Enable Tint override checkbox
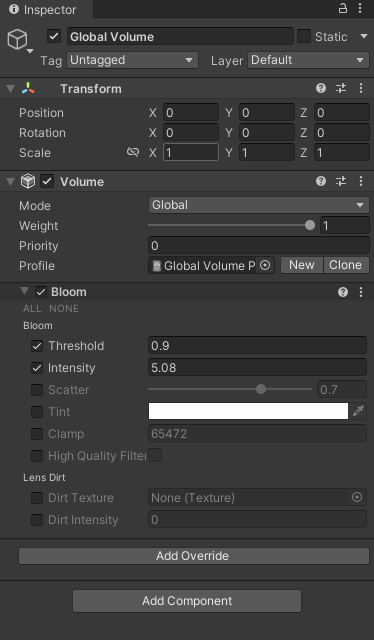Screen dimensions: 374x640 coord(37,412)
